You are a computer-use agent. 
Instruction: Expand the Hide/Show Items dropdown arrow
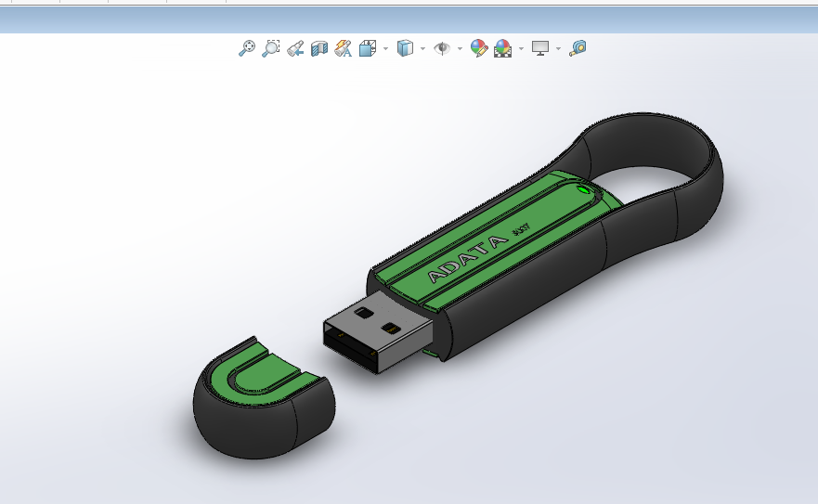(460, 48)
